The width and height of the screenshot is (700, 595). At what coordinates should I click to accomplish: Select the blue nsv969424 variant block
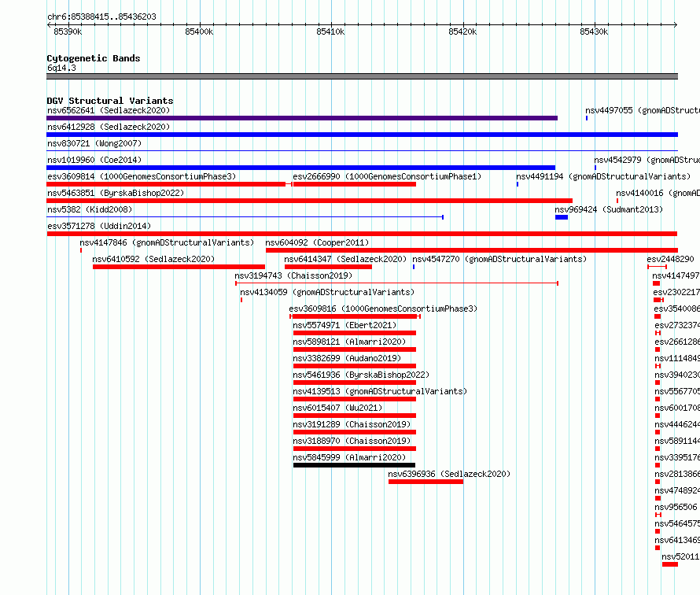tap(562, 217)
